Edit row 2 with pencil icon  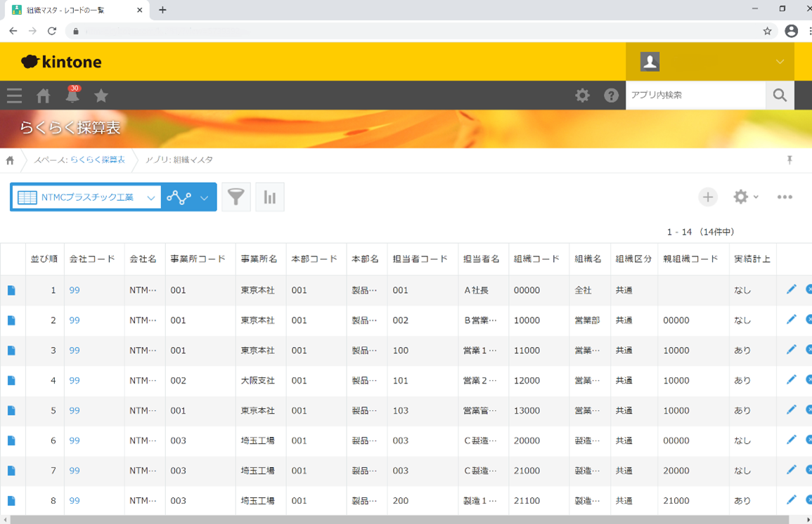[792, 320]
